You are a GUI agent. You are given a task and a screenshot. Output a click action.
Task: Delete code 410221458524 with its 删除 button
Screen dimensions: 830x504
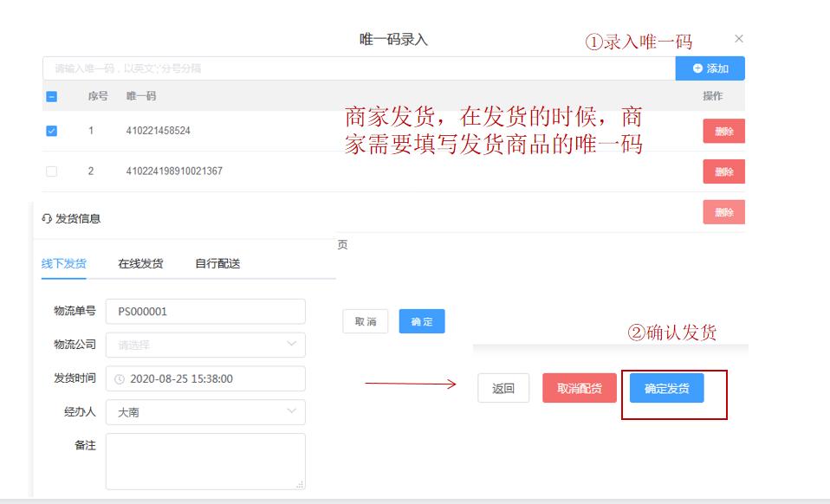723,132
